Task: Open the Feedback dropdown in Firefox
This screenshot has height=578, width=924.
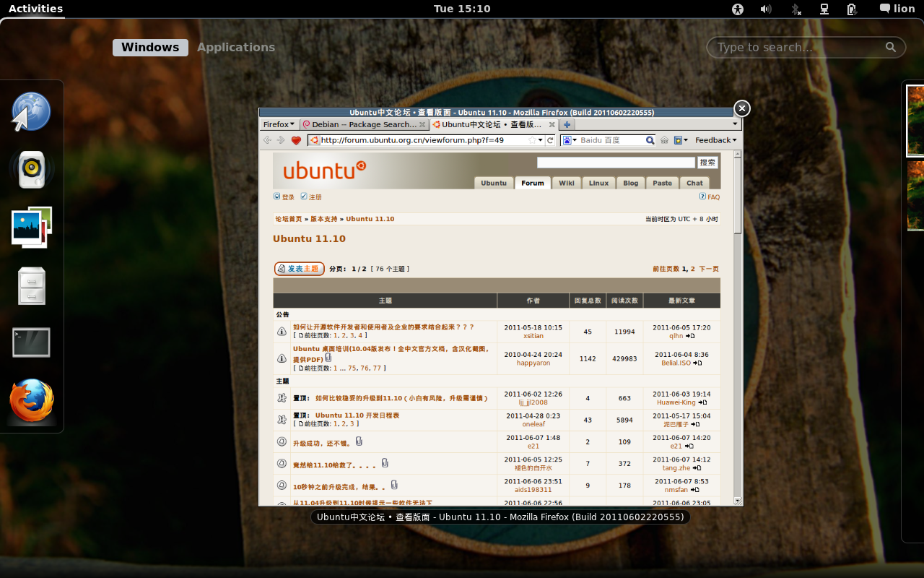Action: pyautogui.click(x=715, y=140)
